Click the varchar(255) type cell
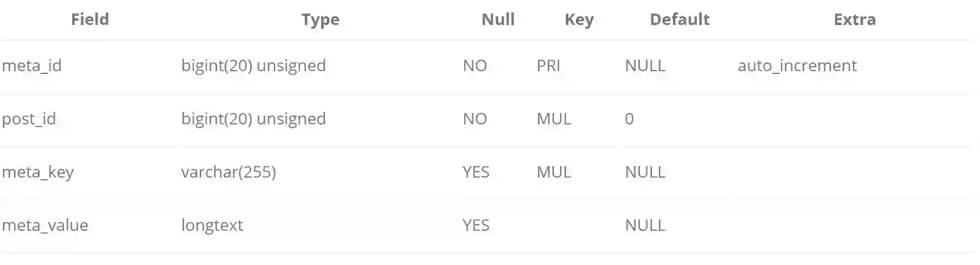The image size is (980, 265). point(228,172)
